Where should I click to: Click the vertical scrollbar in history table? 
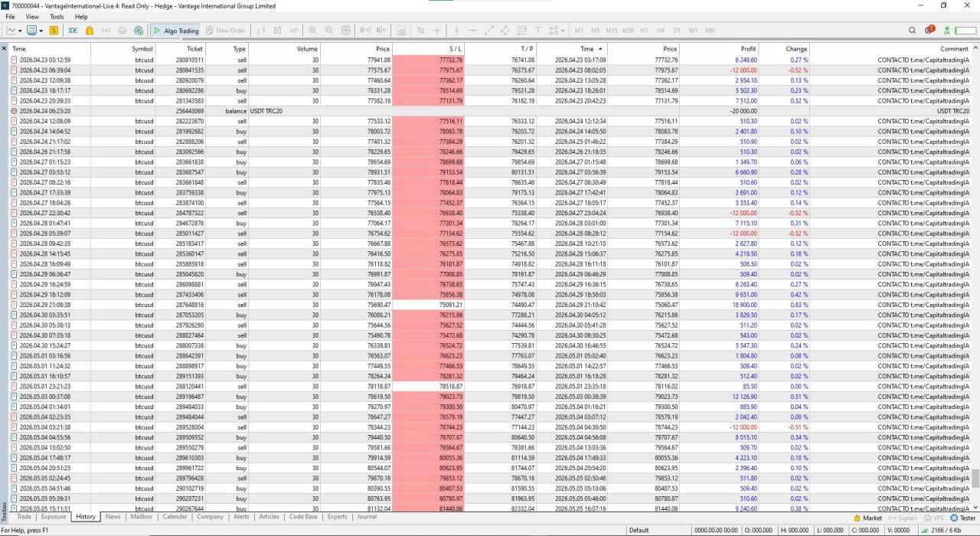[x=975, y=277]
